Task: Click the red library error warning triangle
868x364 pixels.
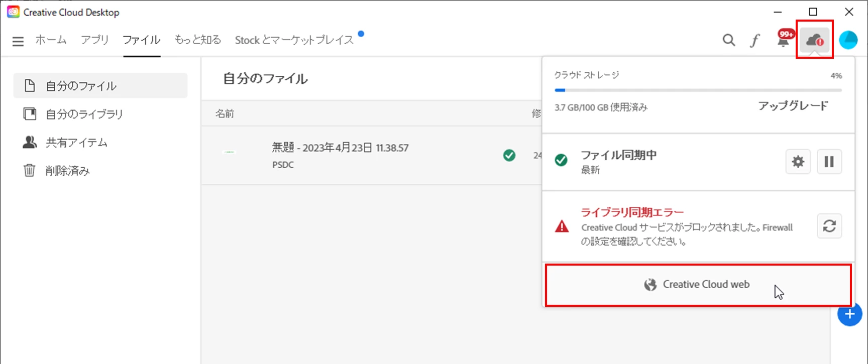Action: (562, 226)
